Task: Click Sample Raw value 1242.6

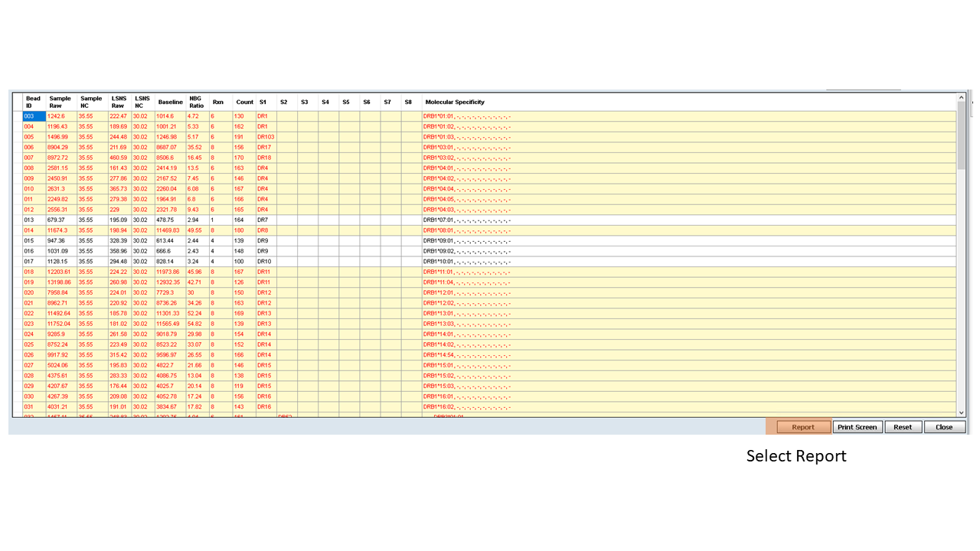Action: coord(61,116)
